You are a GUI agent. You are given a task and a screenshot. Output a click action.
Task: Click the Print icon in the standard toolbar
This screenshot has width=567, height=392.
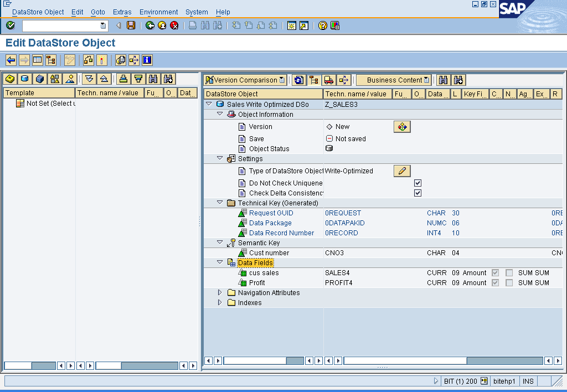193,25
